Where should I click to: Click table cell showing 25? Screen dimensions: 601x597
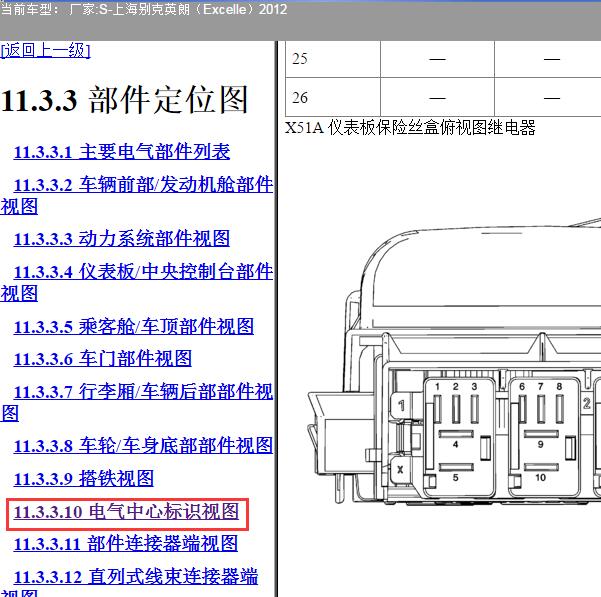pyautogui.click(x=333, y=59)
